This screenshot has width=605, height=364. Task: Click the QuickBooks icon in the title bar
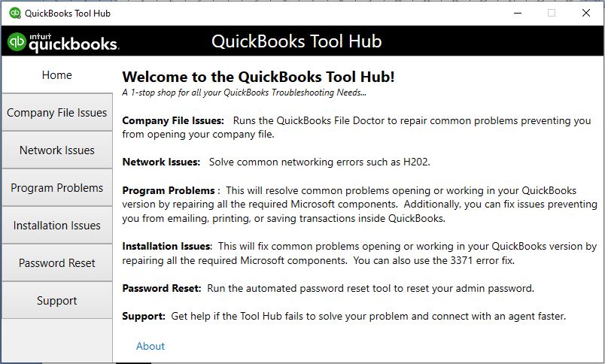pyautogui.click(x=14, y=13)
